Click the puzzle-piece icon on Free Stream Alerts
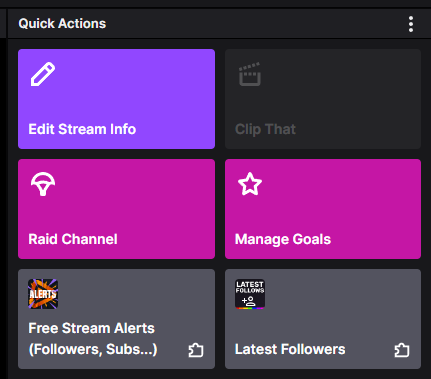This screenshot has height=379, width=431. (196, 350)
